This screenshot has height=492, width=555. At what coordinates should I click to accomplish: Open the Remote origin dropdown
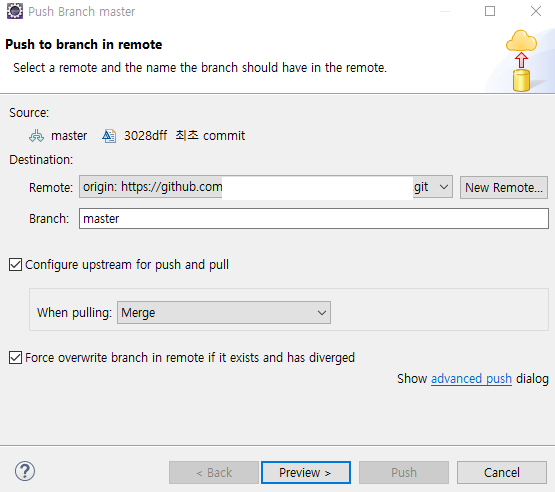coord(266,187)
